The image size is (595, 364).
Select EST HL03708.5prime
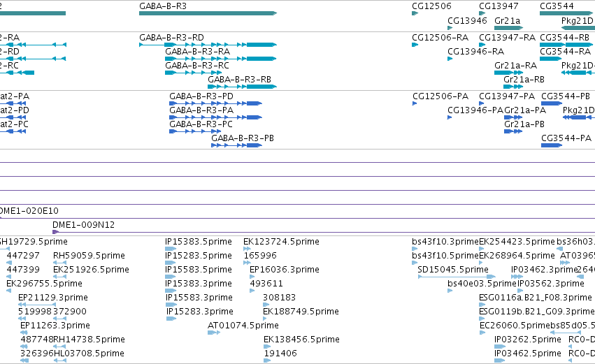tap(89, 354)
